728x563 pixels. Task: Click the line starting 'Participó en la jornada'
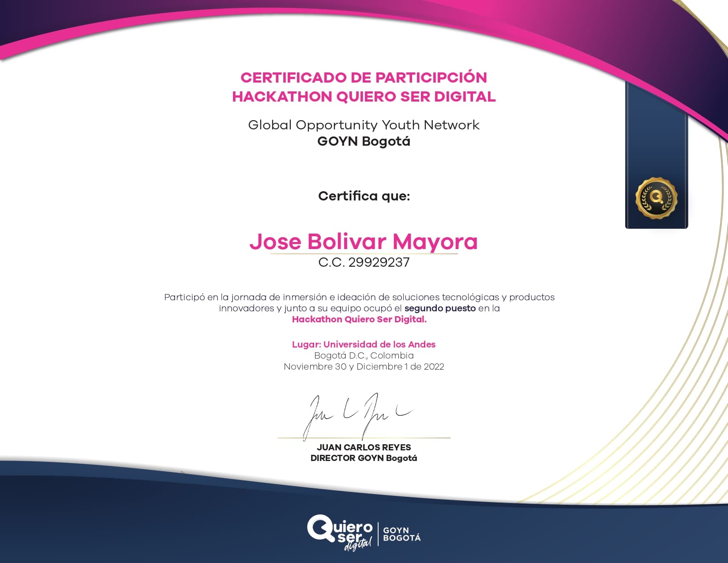tap(359, 297)
